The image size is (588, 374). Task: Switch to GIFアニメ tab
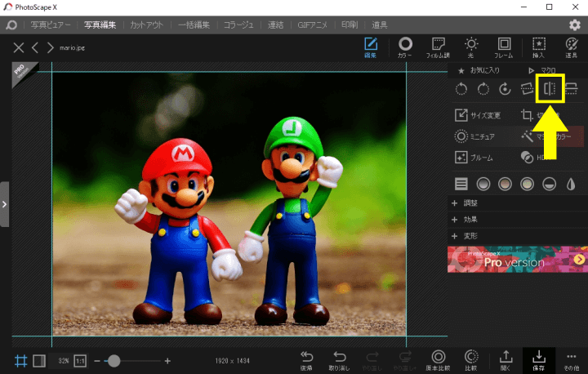[312, 25]
